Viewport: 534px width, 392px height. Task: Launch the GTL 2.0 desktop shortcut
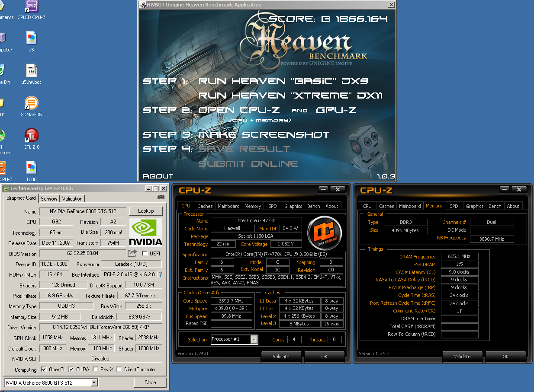point(31,136)
